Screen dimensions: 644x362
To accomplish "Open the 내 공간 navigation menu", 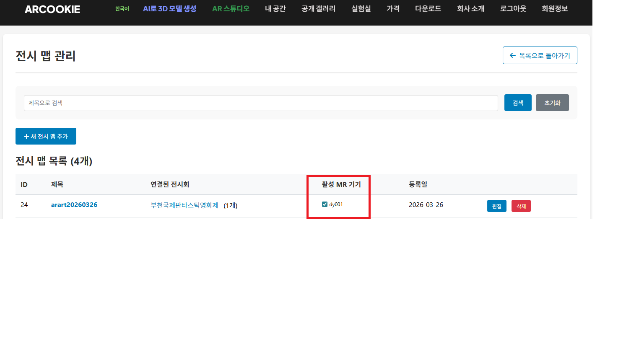I will pos(275,8).
